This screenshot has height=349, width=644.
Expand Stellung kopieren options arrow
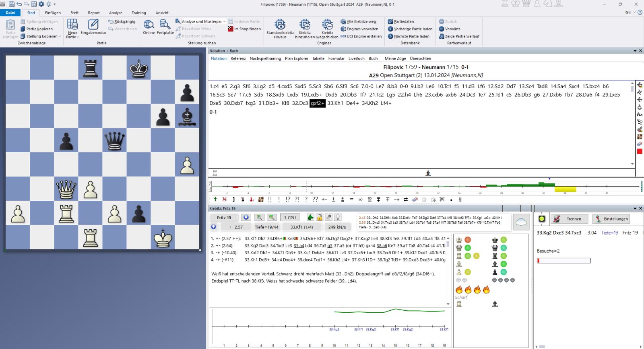(x=60, y=36)
